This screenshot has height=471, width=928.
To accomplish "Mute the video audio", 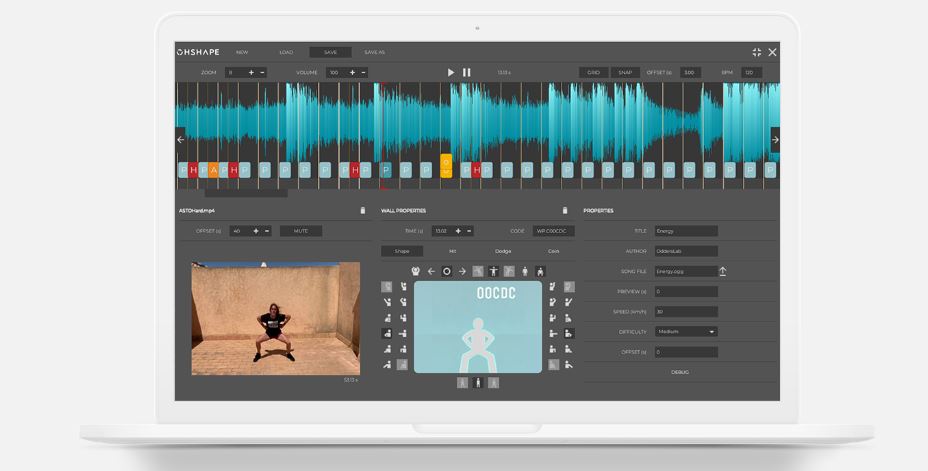I will (x=300, y=231).
